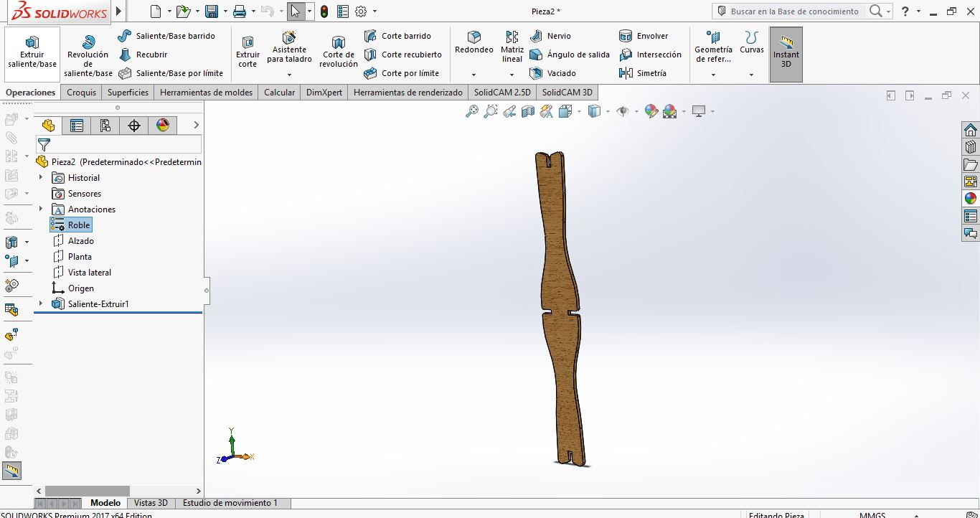This screenshot has height=518, width=980.
Task: Open the Edit appearance color icon
Action: click(x=651, y=111)
